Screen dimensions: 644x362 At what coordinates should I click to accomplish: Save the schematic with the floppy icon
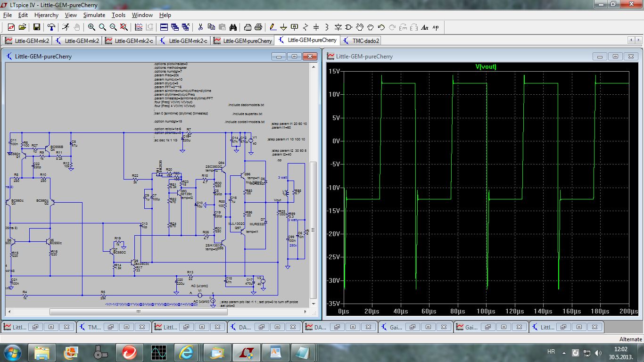tap(36, 27)
